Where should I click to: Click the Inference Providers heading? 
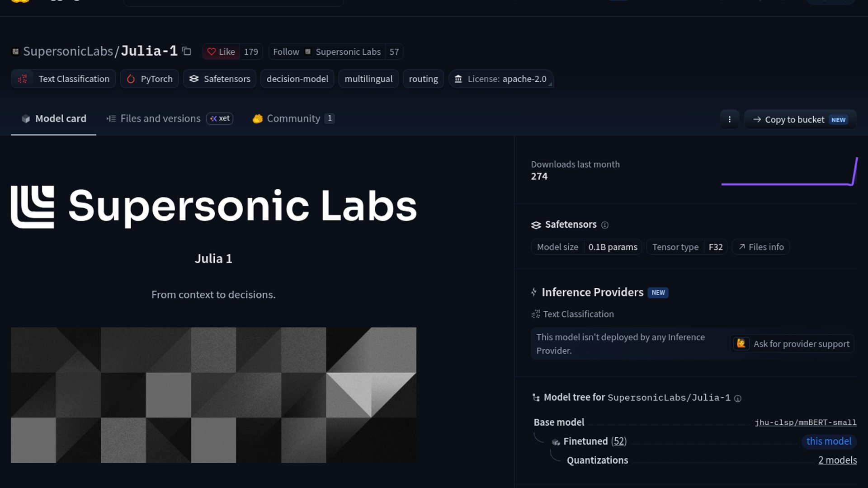592,292
